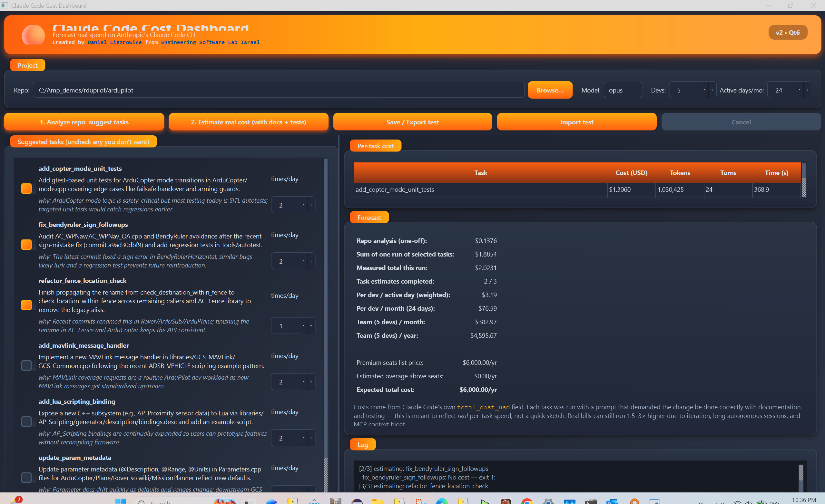
Task: Click the Expected total cost $6,000.00/yr value
Action: (478, 390)
